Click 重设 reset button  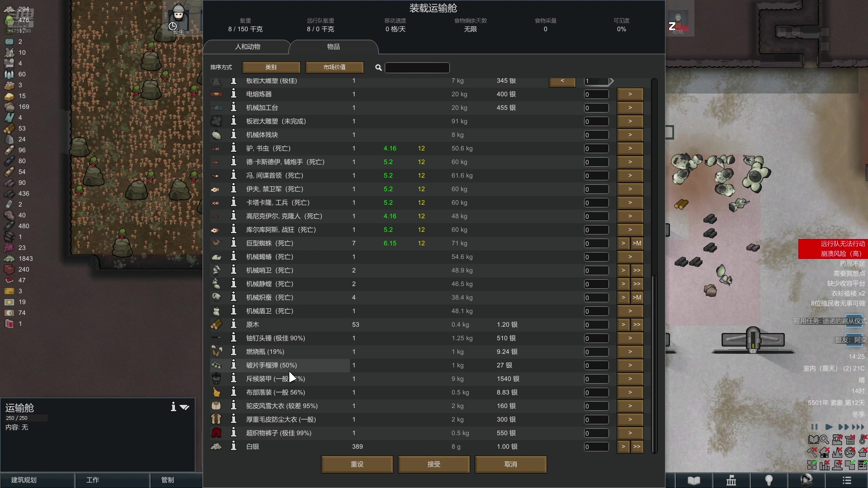click(x=357, y=464)
